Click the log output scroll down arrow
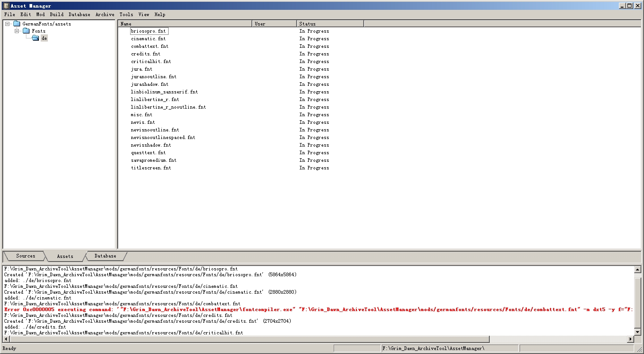The image size is (644, 354). pyautogui.click(x=637, y=332)
